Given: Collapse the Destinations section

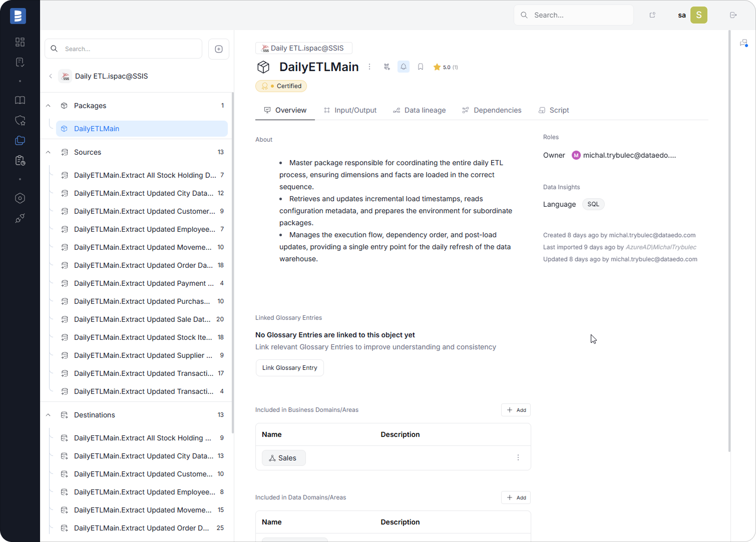Looking at the screenshot, I should [48, 414].
